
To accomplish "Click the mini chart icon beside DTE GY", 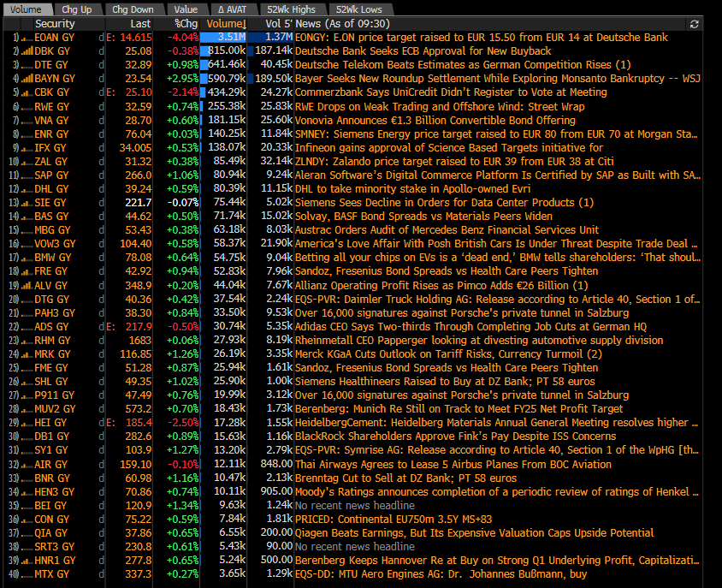I will [27, 66].
